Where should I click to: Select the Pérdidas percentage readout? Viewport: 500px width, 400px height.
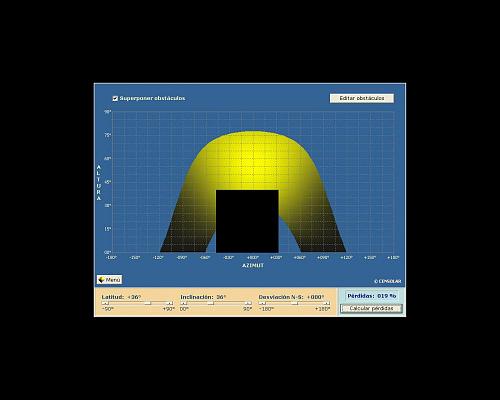coord(372,296)
